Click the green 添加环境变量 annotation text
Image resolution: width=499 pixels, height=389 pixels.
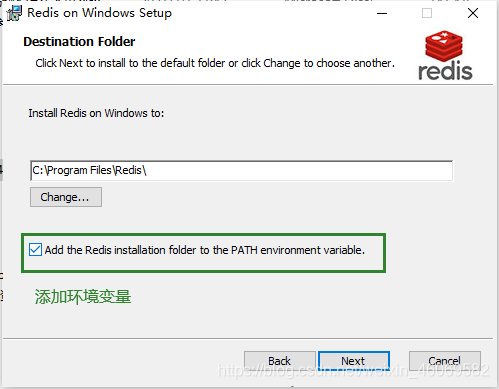83,297
